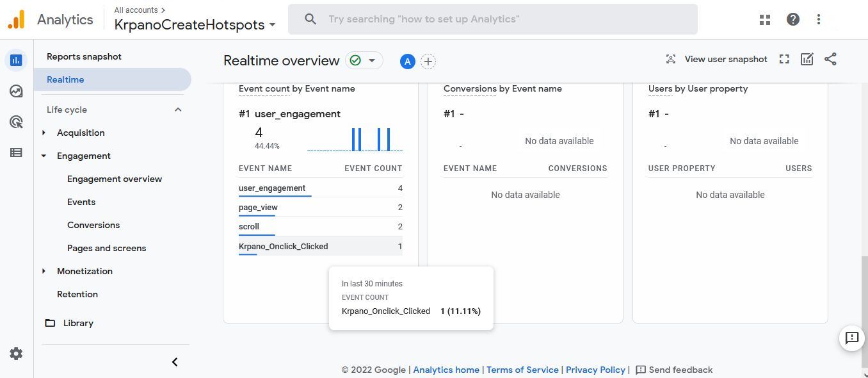Toggle full screen view

pyautogui.click(x=784, y=59)
